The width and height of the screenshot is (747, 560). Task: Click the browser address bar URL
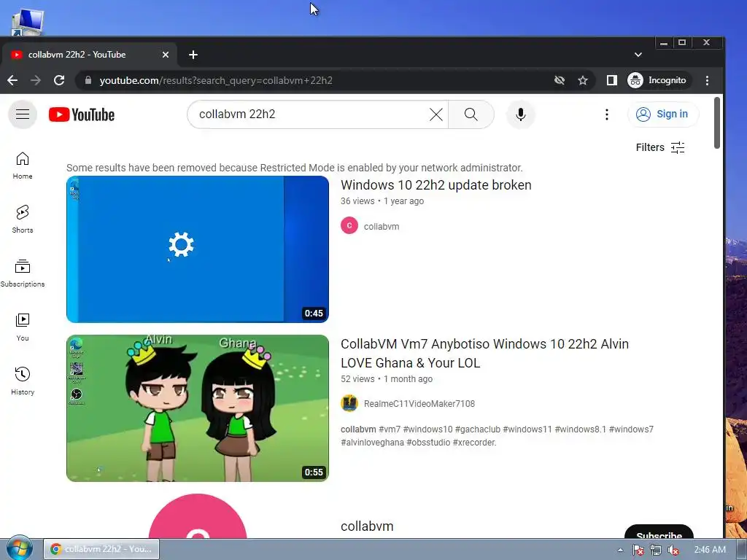point(216,80)
